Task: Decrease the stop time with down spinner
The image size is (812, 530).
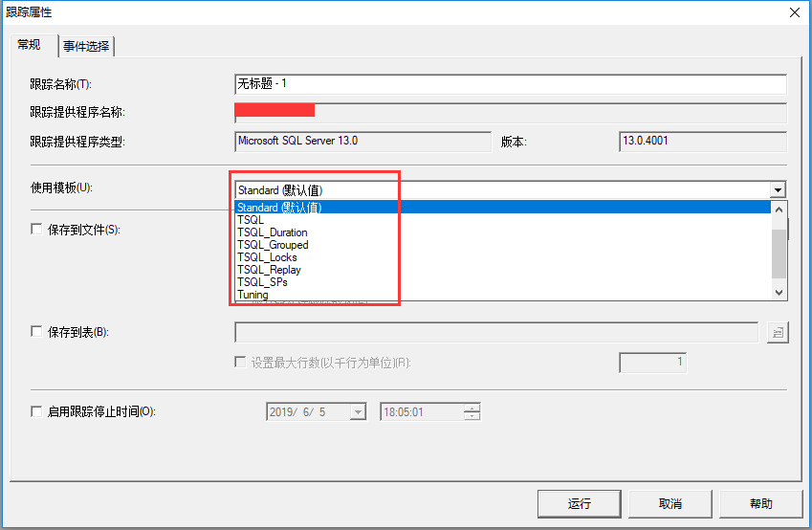Action: [x=472, y=416]
